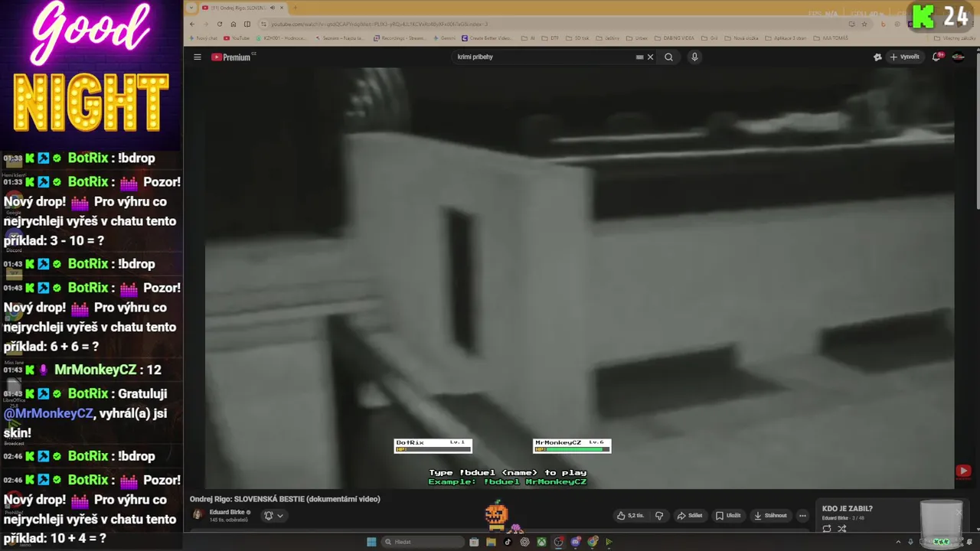
Task: Open the YouTube hamburger guide menu
Action: click(197, 57)
